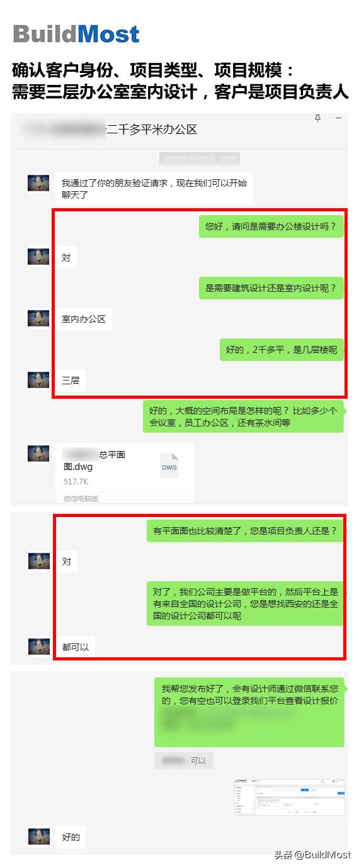Open the DWG file icon attachment
This screenshot has height=868, width=359.
(169, 466)
